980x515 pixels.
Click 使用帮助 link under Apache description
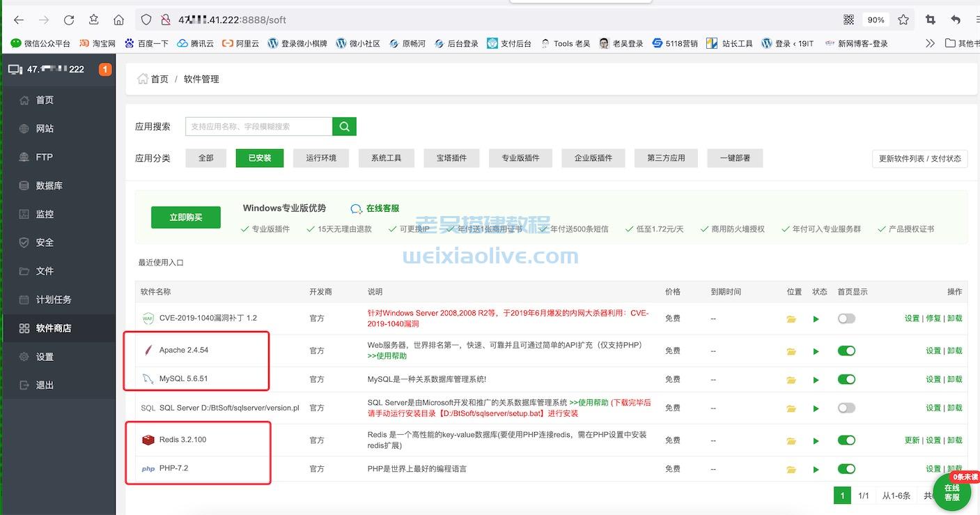(x=387, y=356)
